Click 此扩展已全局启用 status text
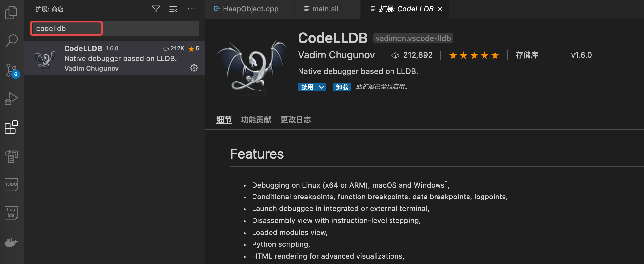 pos(382,87)
